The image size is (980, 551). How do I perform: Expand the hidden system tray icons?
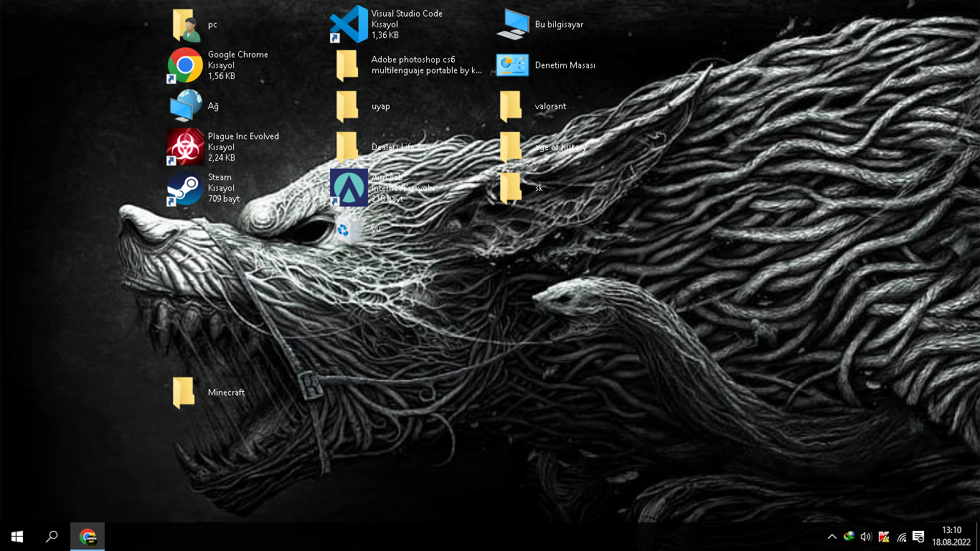coord(832,537)
